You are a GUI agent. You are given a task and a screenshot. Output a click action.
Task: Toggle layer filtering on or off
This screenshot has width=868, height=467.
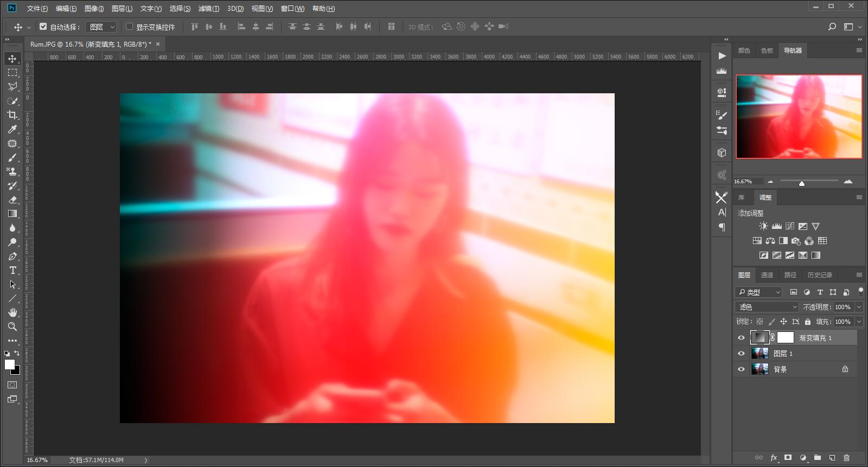[x=860, y=291]
